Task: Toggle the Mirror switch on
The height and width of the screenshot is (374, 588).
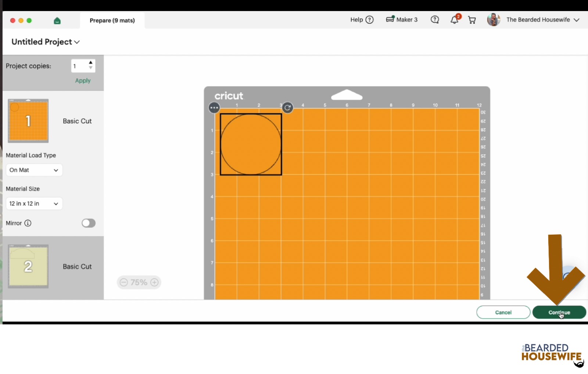Action: point(89,223)
